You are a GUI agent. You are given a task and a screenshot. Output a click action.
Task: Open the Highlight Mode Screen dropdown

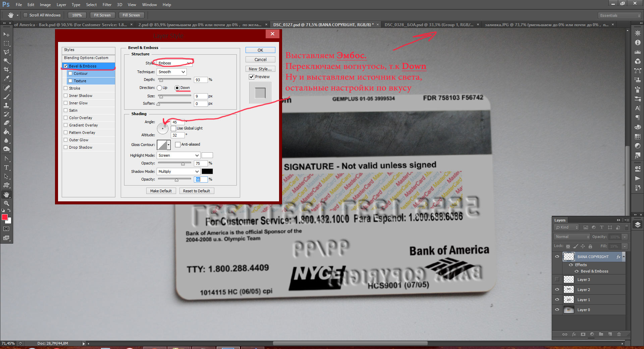coord(178,155)
